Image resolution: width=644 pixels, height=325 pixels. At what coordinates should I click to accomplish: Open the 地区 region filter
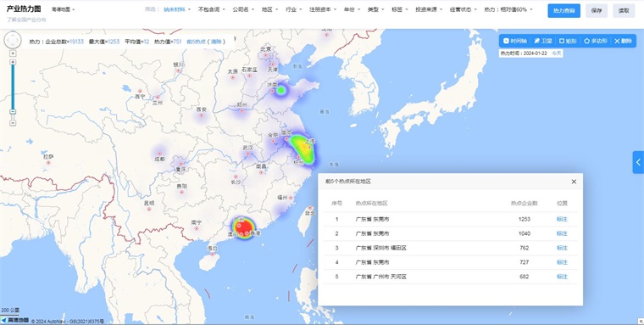[x=269, y=9]
